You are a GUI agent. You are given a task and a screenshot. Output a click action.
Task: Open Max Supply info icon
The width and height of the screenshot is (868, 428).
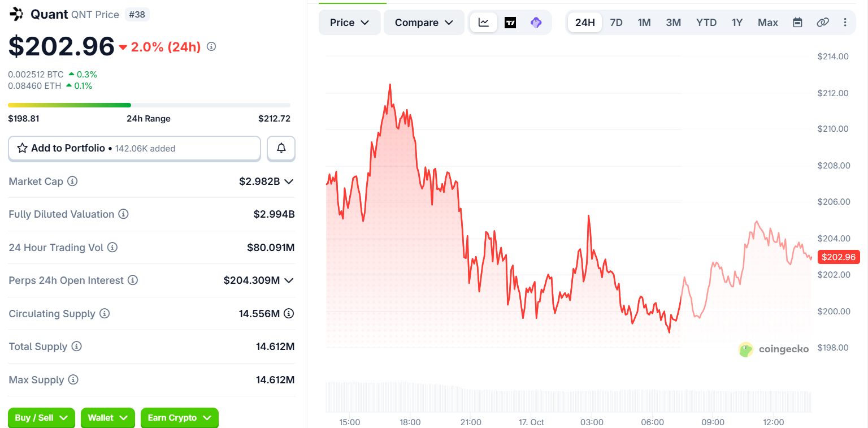[73, 379]
